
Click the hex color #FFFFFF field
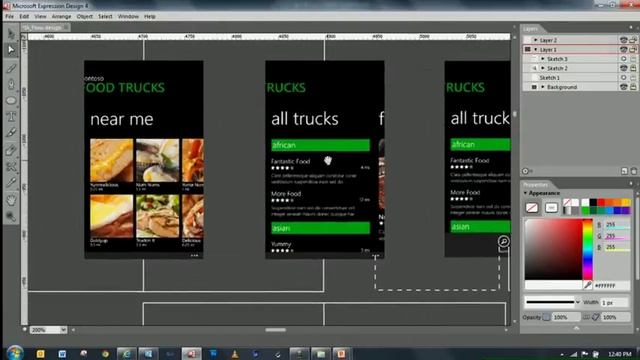click(611, 286)
